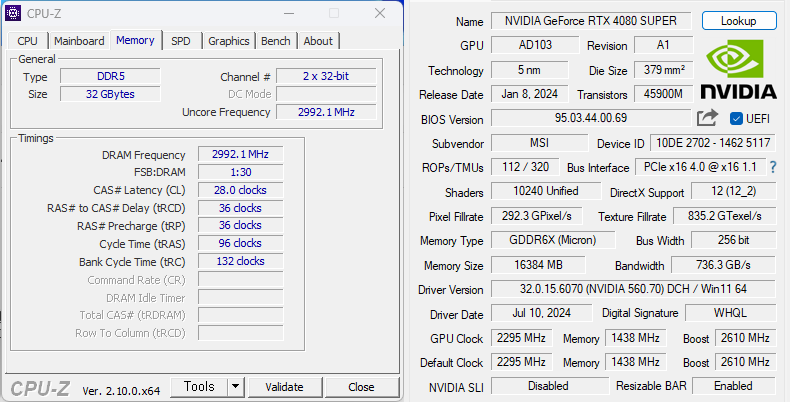
Task: Switch to the Bench tab
Action: click(x=276, y=41)
